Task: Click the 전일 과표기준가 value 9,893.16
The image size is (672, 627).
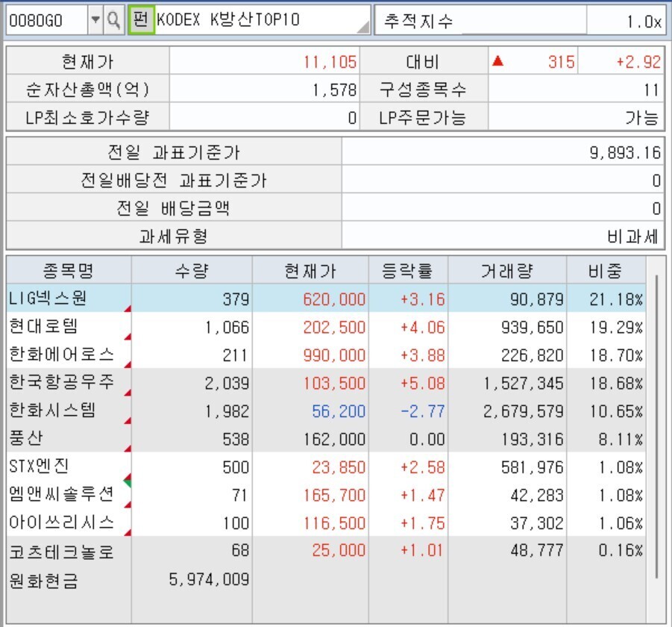Action: point(625,152)
